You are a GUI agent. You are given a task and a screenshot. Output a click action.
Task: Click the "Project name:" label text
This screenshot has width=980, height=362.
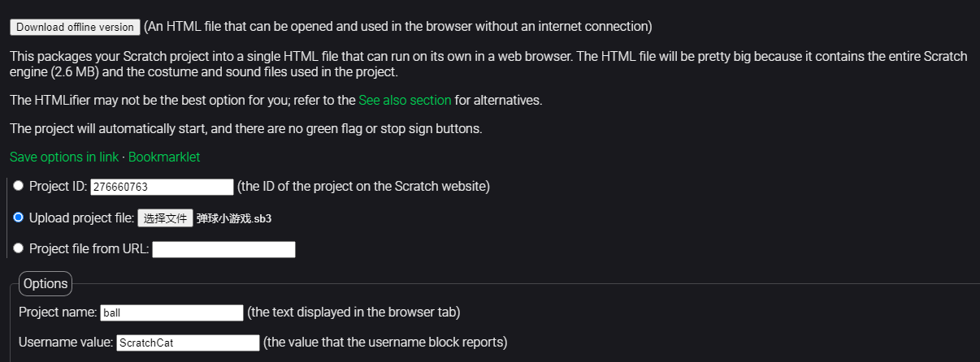tap(58, 312)
